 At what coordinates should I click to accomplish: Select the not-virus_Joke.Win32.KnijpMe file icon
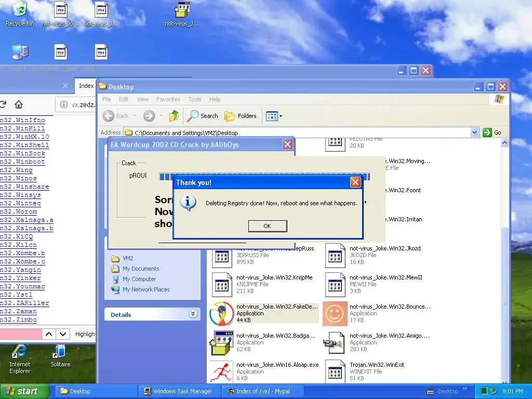221,284
